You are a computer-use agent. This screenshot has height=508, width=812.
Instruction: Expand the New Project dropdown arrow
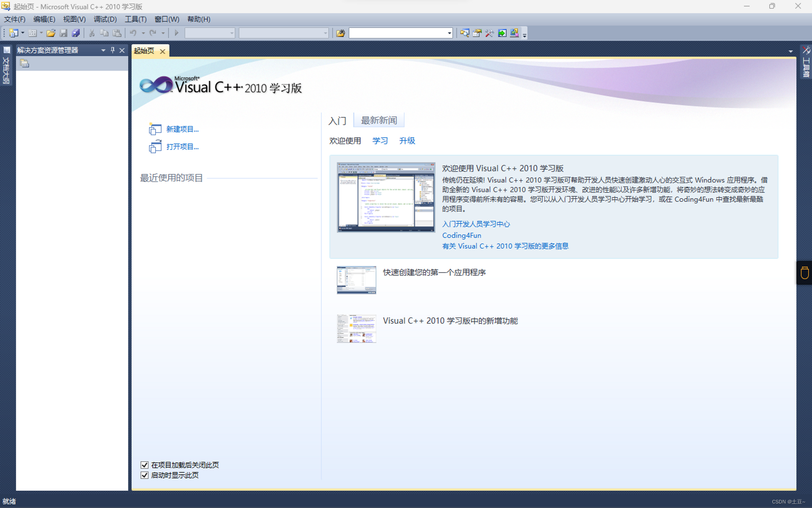point(23,33)
